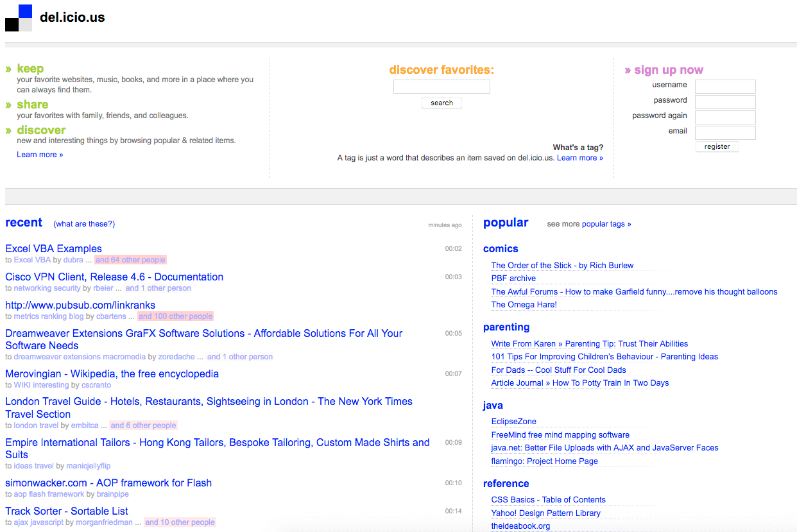Open Track Sorter Sortable List bookmark
The width and height of the screenshot is (797, 532).
[67, 511]
